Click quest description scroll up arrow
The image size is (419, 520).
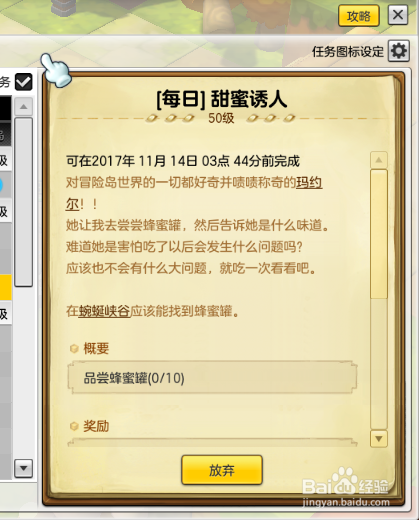point(379,160)
